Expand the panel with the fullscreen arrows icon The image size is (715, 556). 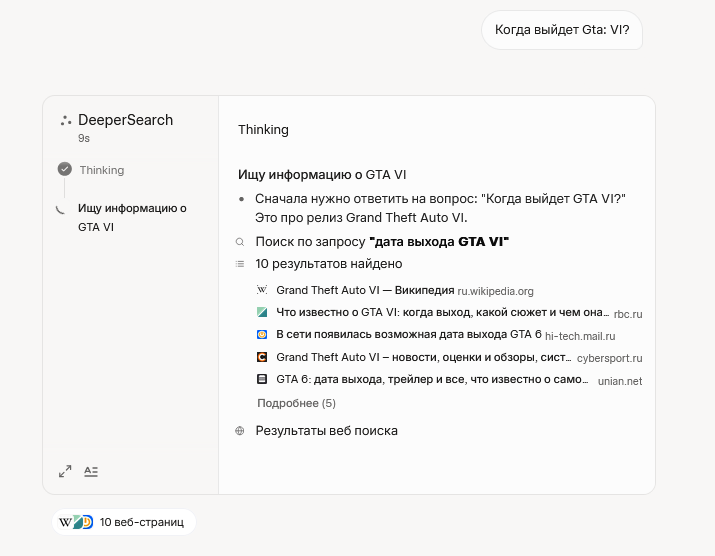65,471
